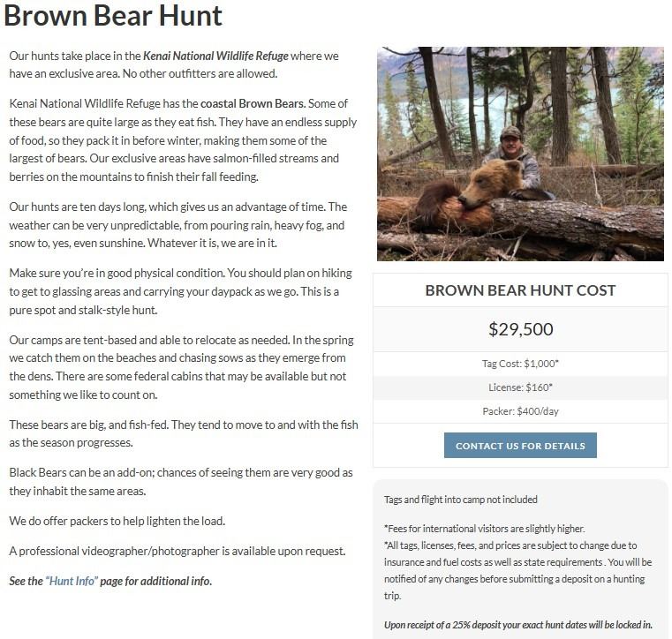
Task: Click the professional videographer/photographer sentence
Action: (x=177, y=552)
